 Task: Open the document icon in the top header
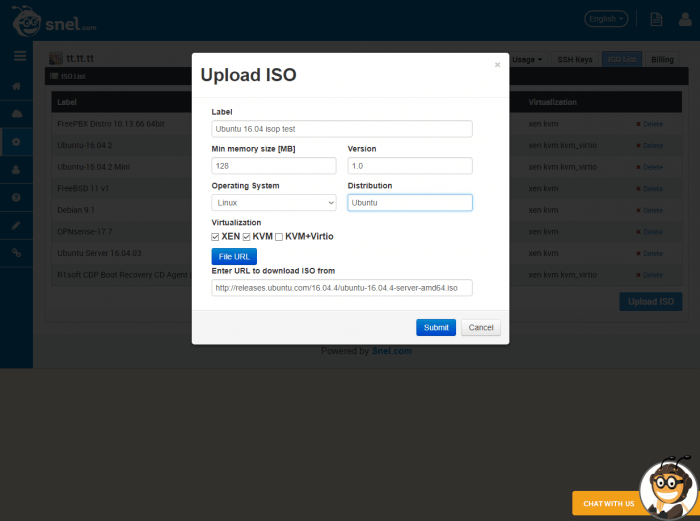click(656, 19)
